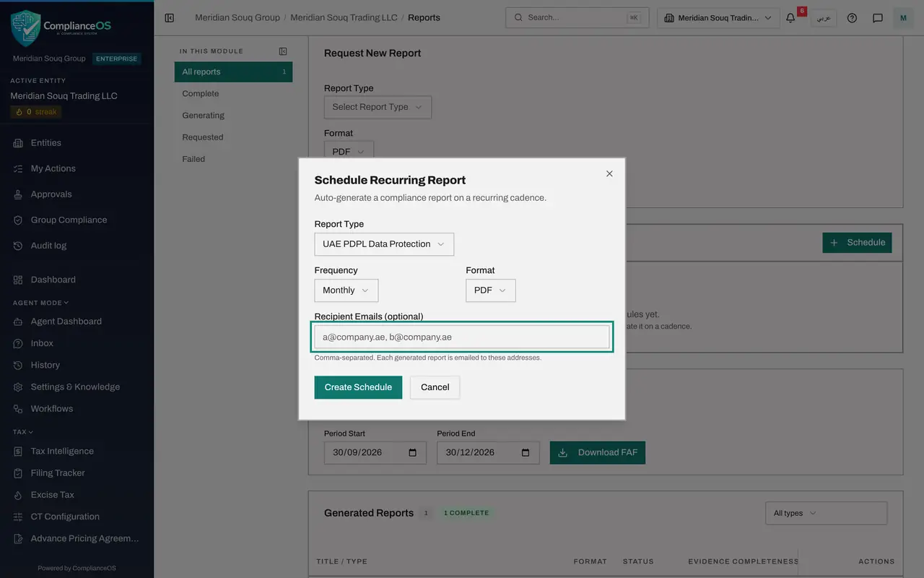Click the Create Schedule button

pos(358,387)
